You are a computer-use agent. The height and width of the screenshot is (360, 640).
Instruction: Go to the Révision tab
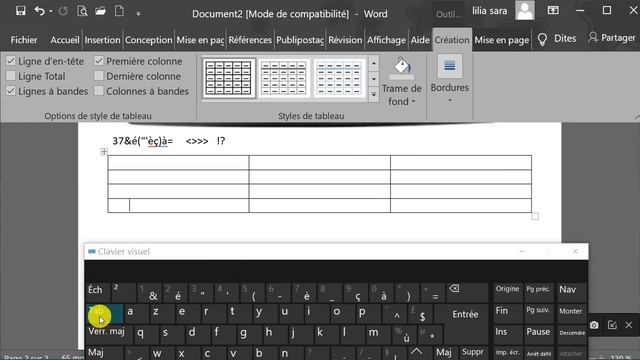(345, 40)
